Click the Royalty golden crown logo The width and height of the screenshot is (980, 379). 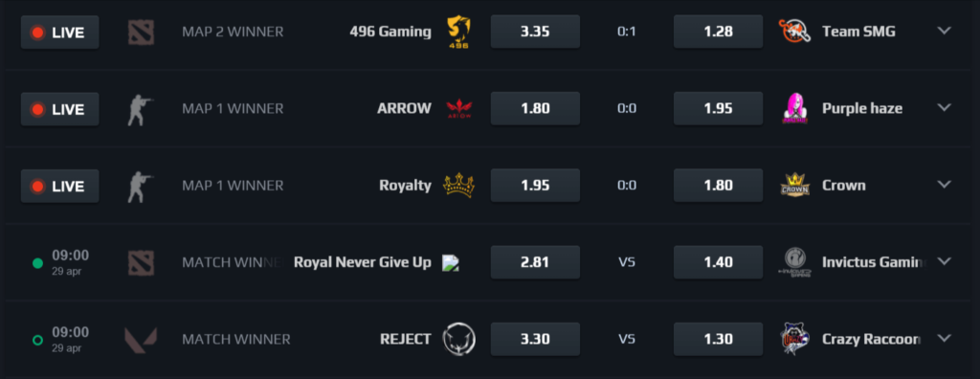[x=458, y=185]
